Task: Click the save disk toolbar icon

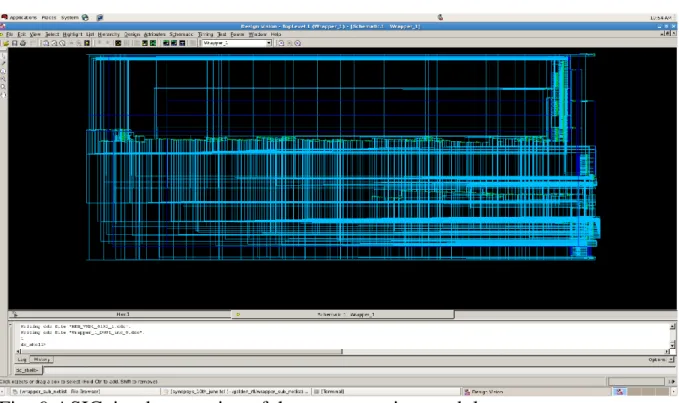Action: point(14,43)
